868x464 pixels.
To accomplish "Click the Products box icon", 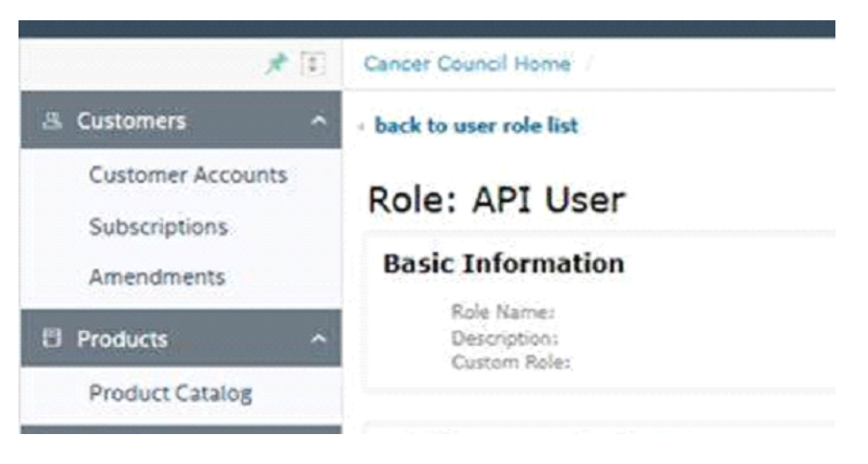I will tap(52, 338).
